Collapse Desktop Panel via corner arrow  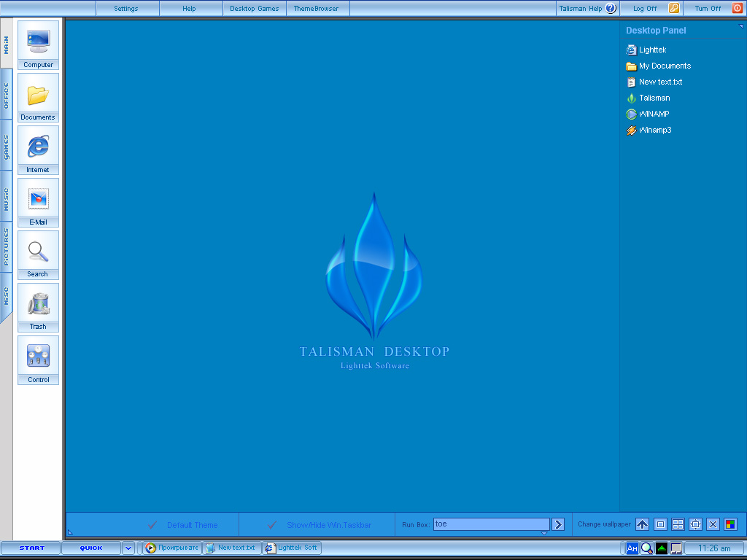(x=741, y=26)
